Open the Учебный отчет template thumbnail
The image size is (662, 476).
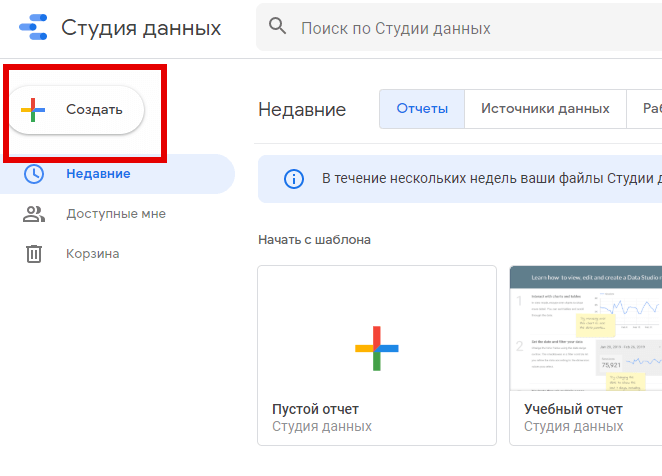586,328
